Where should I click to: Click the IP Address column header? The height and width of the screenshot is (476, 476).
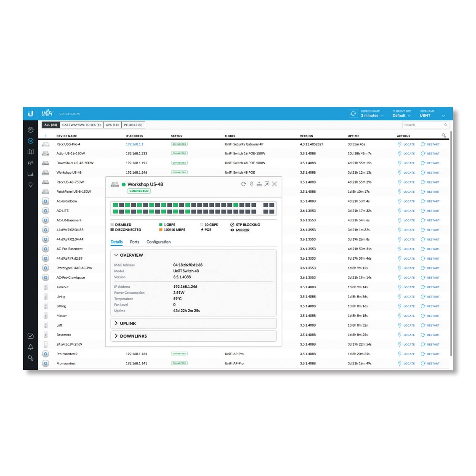(x=134, y=136)
